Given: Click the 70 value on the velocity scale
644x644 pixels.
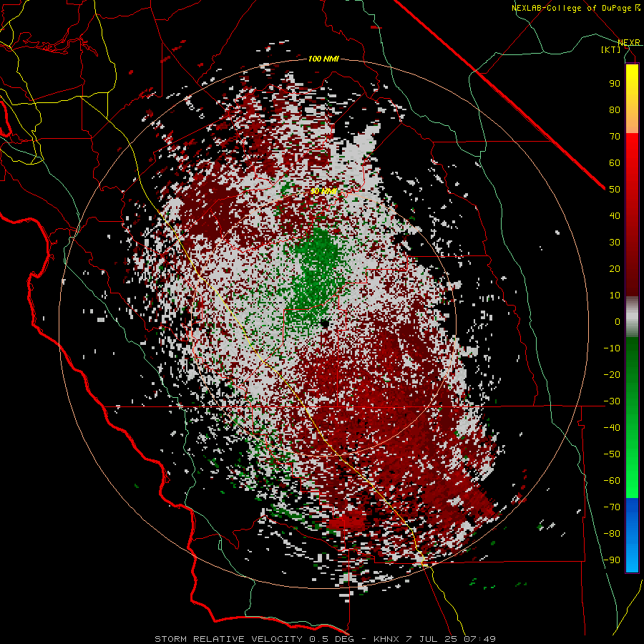Looking at the screenshot, I should click(x=615, y=137).
